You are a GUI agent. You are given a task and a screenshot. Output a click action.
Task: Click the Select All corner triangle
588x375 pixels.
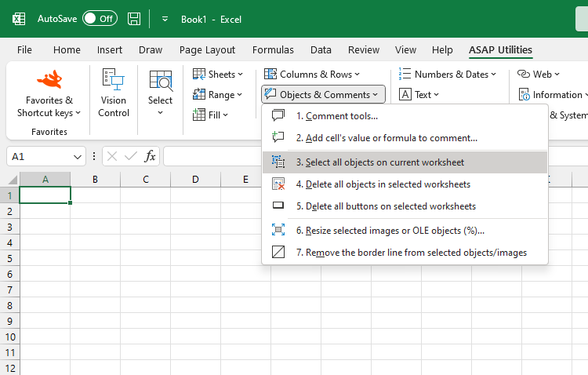click(x=11, y=179)
